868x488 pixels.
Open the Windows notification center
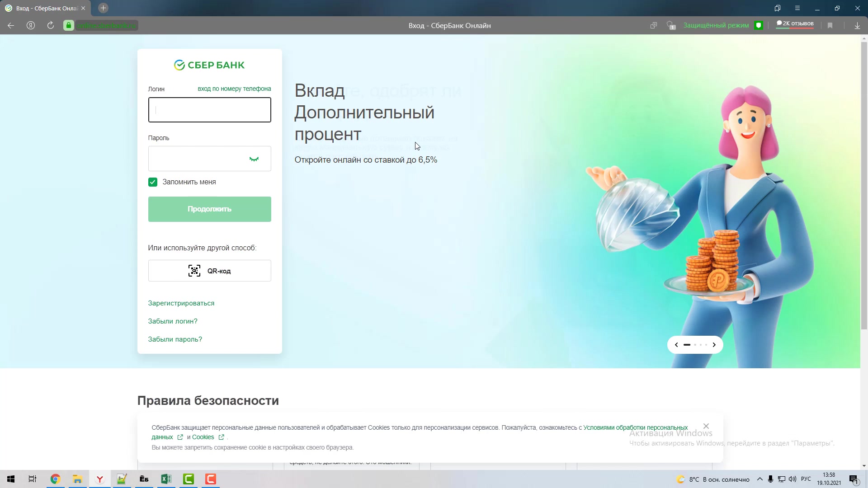click(x=854, y=479)
